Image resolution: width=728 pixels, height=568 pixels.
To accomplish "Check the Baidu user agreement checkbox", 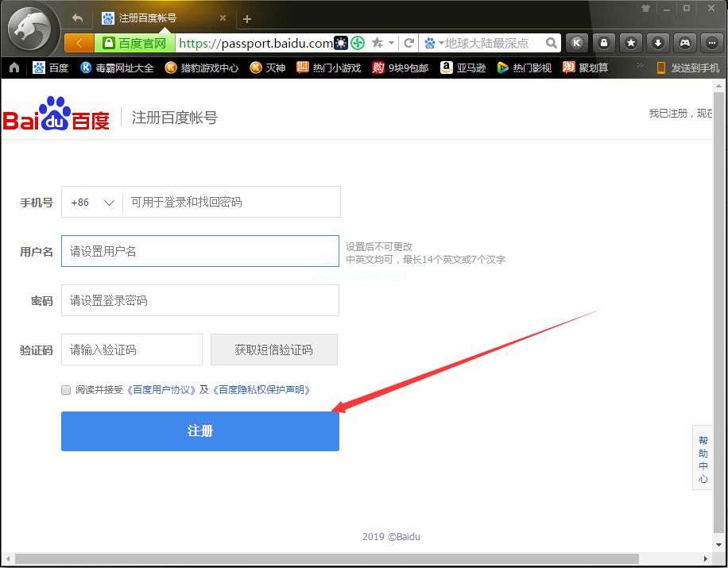I will 66,389.
